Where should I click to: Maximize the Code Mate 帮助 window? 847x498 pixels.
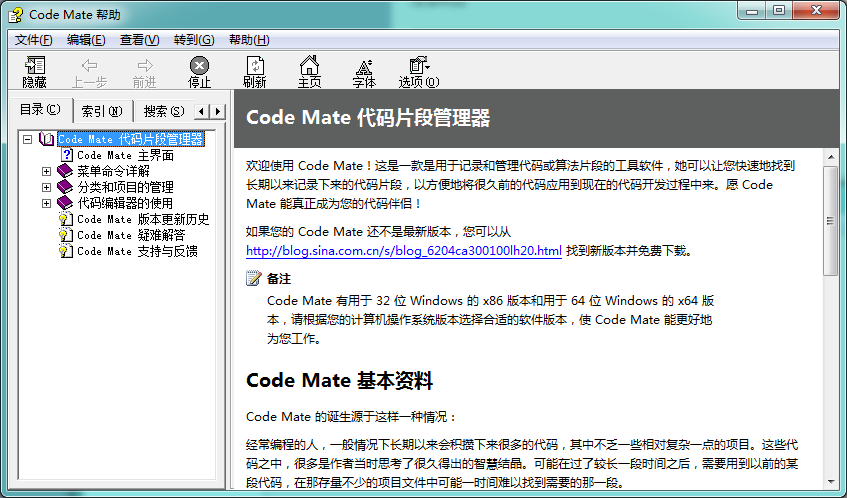(779, 10)
